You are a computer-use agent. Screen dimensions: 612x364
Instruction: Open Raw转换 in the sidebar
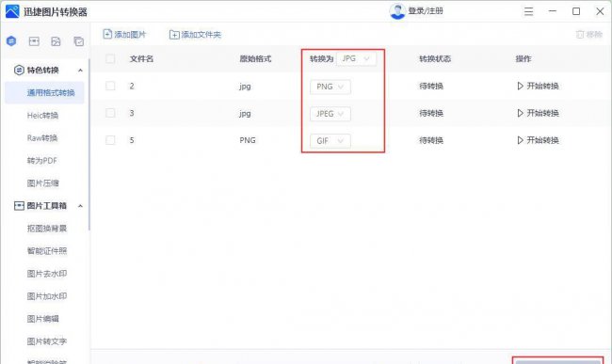[x=42, y=138]
